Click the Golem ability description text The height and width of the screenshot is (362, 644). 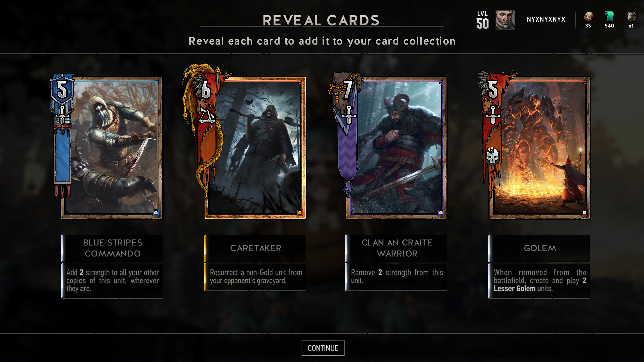tap(540, 281)
